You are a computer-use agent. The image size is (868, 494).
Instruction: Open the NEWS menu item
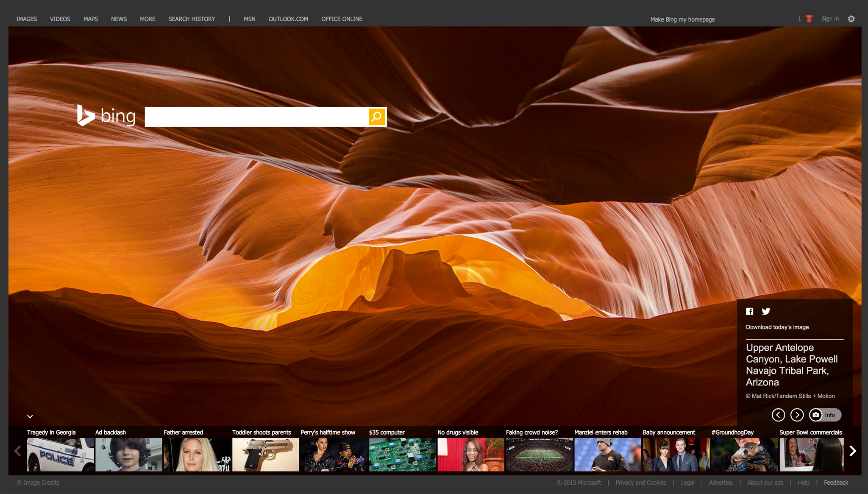(119, 19)
